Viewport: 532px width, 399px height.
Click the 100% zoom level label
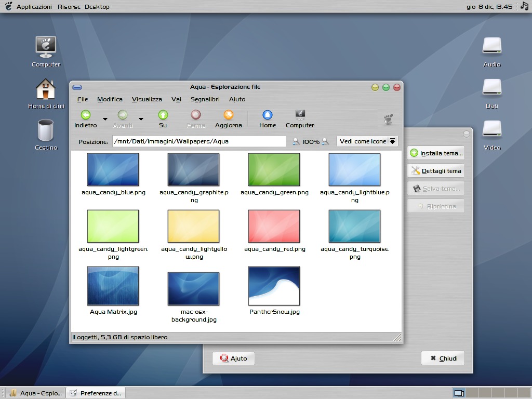pos(311,141)
